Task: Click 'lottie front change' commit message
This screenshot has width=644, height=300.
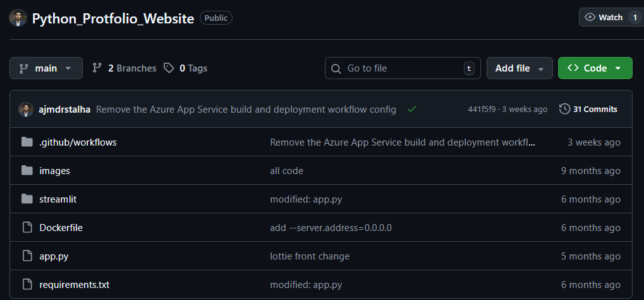Action: 310,256
